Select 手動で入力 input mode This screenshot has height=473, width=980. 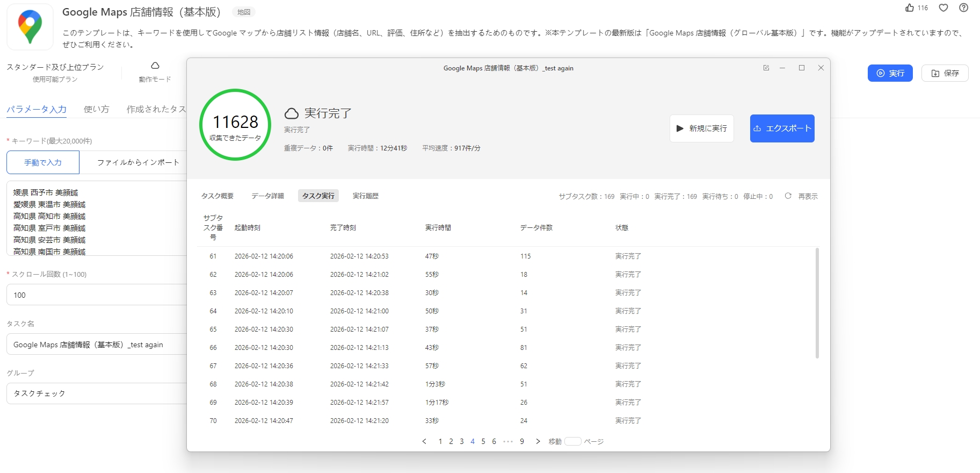[x=43, y=162]
